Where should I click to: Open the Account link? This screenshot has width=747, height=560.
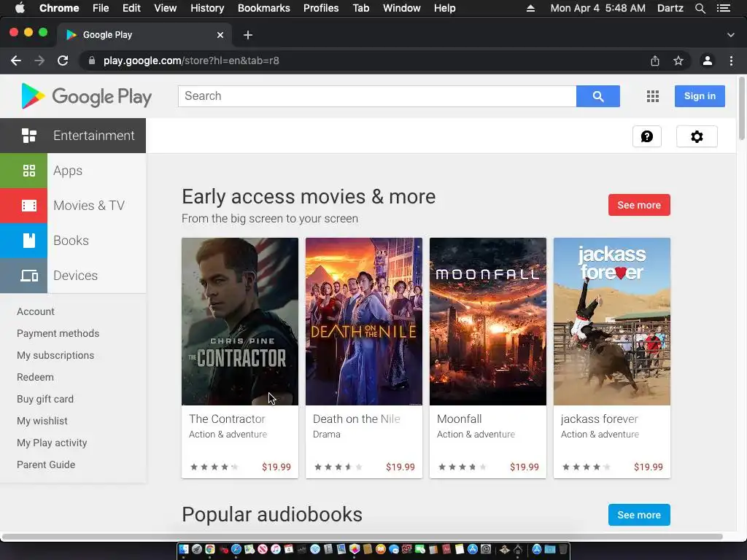pyautogui.click(x=36, y=311)
